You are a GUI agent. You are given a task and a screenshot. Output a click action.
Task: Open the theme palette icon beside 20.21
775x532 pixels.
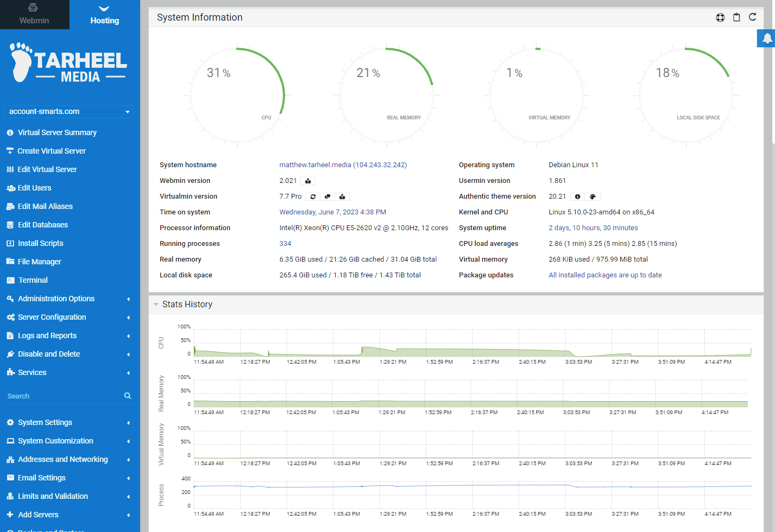(593, 197)
